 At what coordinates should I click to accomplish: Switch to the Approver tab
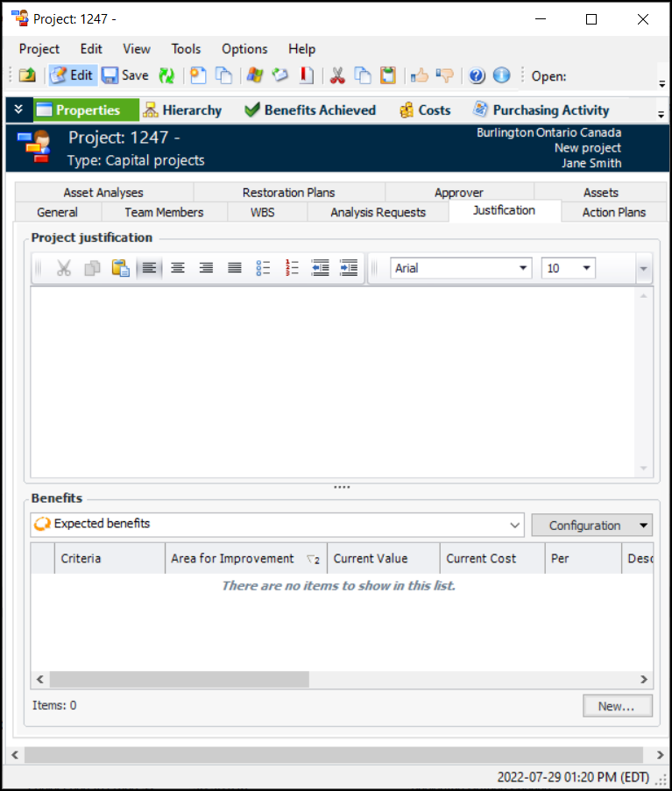459,192
